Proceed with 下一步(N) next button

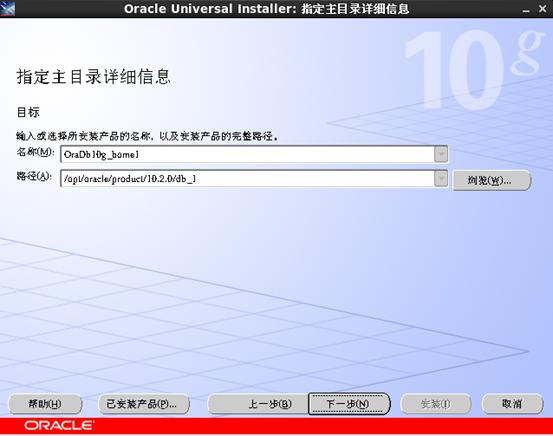(x=349, y=404)
